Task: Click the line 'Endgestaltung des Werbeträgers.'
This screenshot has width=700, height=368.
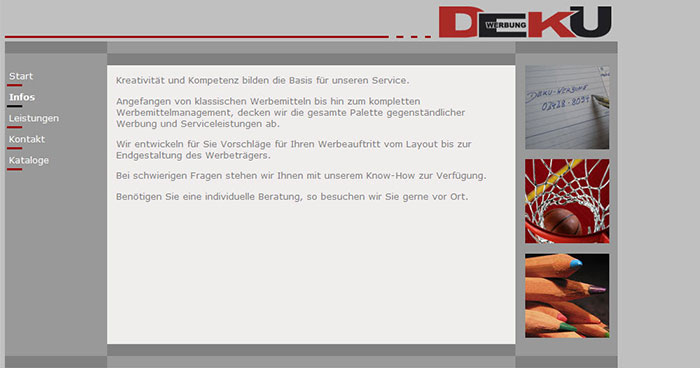Action: tap(193, 156)
